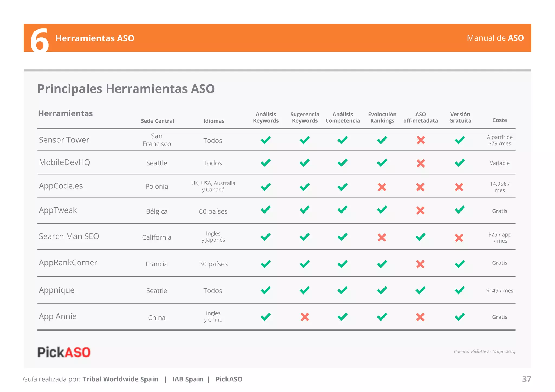Select the 'AppCode.es' row name
Screen dimensions: 555x392
pos(61,186)
